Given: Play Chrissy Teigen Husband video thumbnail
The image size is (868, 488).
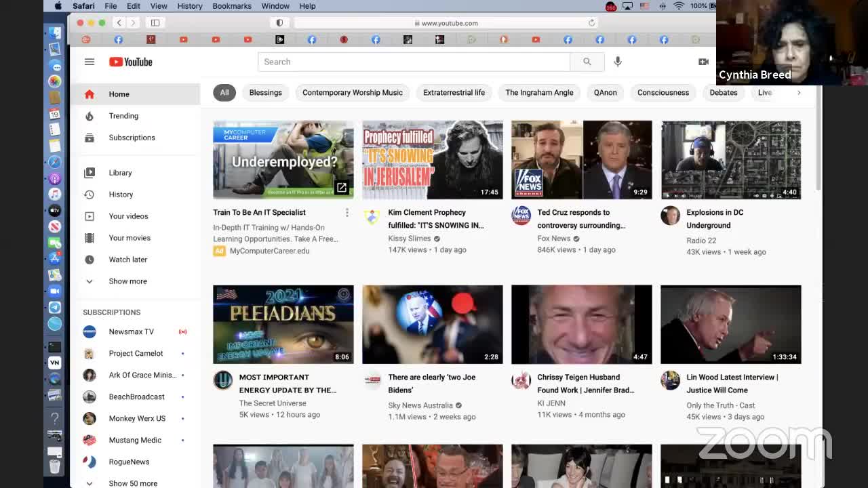Looking at the screenshot, I should pyautogui.click(x=582, y=325).
